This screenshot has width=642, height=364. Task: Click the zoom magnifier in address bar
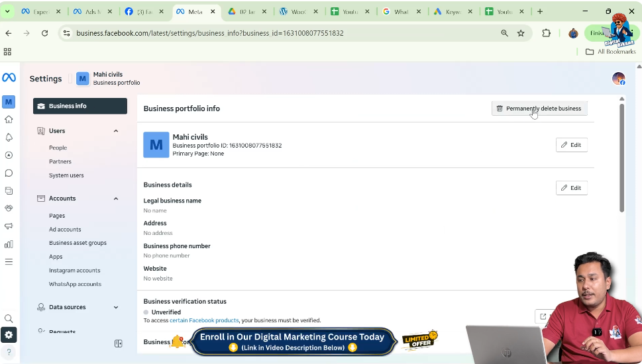point(504,33)
